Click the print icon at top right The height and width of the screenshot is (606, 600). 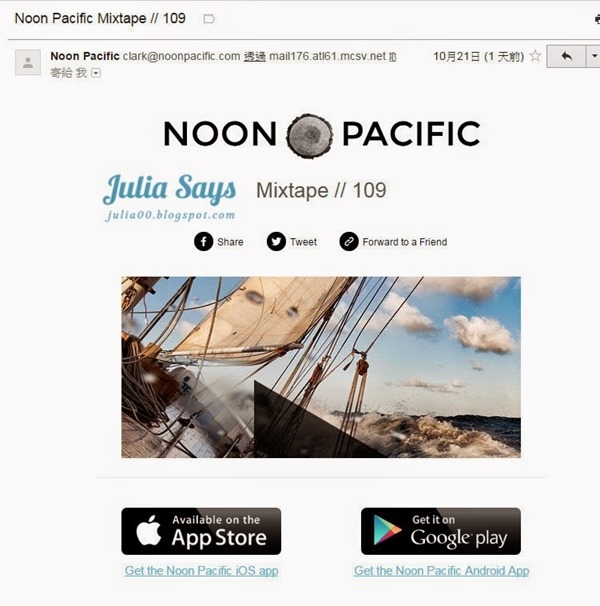coord(597,19)
